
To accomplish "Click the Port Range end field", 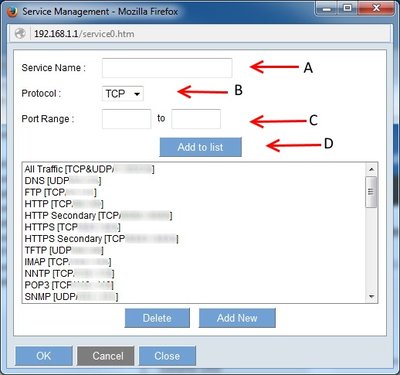I will 196,119.
